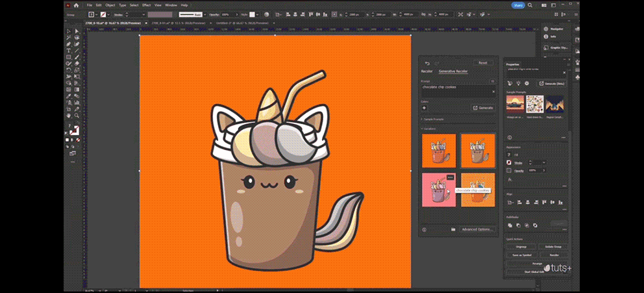Select the Type tool in toolbar
The width and height of the screenshot is (644, 293).
(69, 50)
